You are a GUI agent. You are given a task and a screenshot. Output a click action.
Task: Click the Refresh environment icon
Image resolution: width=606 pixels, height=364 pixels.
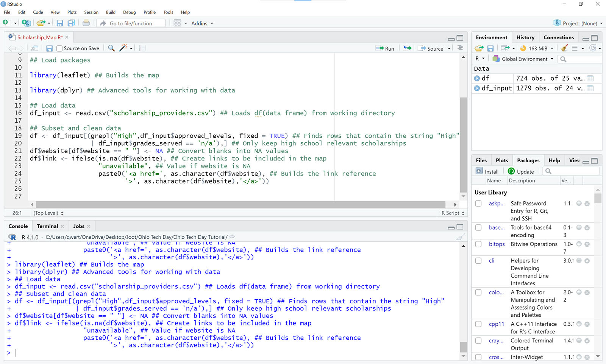[x=593, y=48]
